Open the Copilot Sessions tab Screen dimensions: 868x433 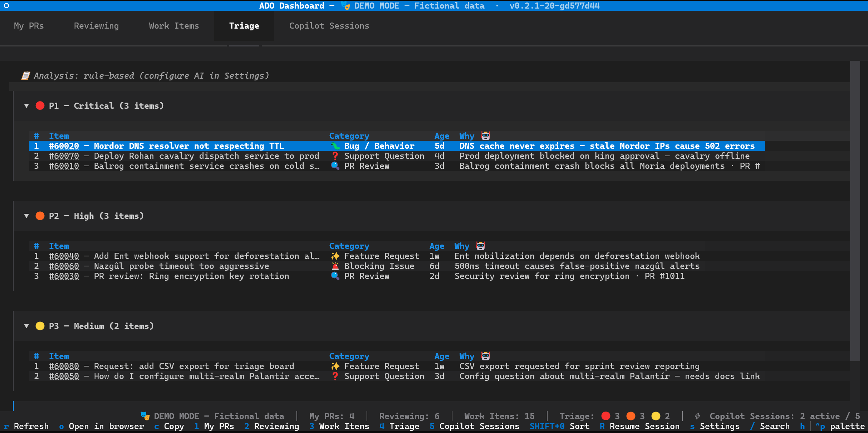329,26
